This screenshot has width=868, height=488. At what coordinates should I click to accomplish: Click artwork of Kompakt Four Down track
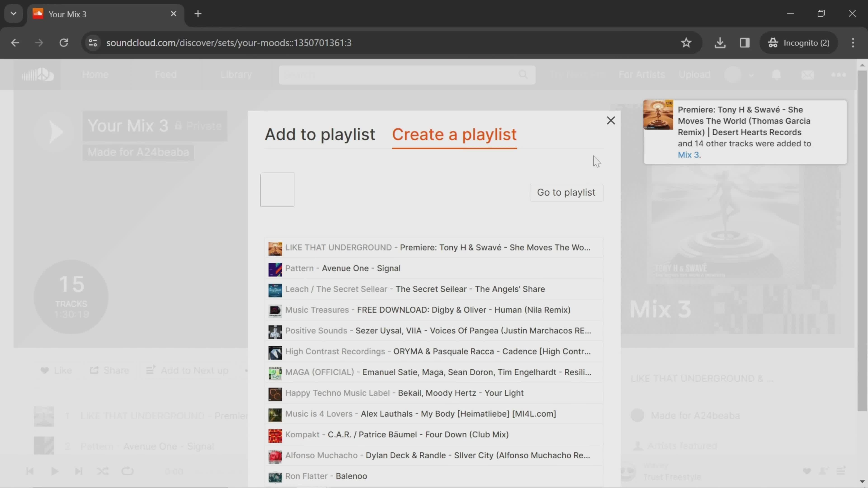[275, 436]
